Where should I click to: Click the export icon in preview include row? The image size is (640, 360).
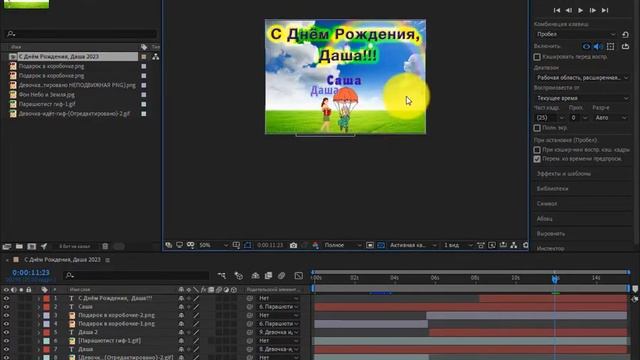coord(625,47)
